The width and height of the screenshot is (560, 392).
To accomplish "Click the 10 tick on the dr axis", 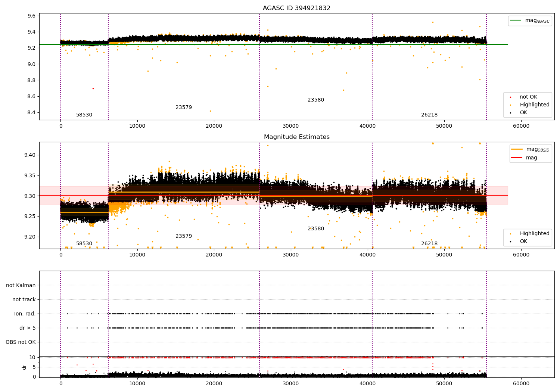I will [32, 358].
